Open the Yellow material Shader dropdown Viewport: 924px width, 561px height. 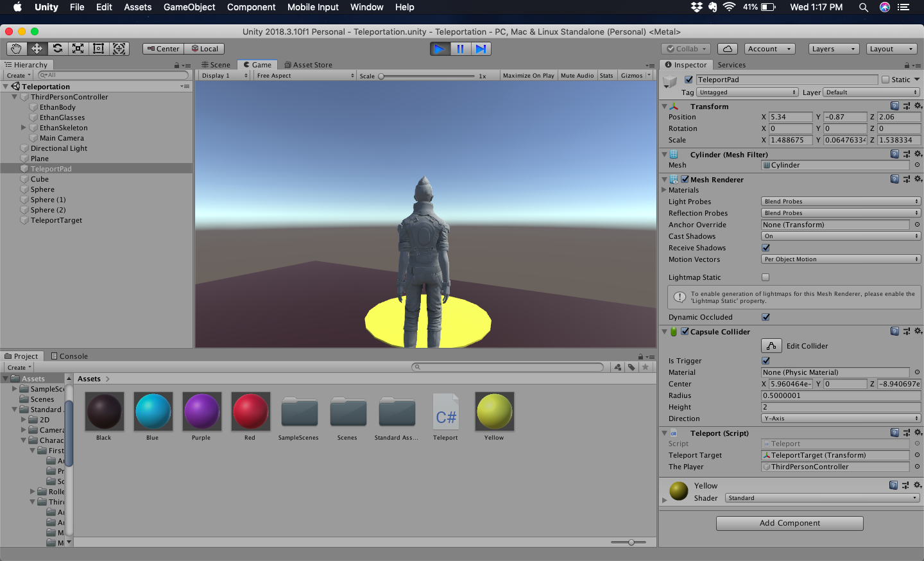(823, 498)
